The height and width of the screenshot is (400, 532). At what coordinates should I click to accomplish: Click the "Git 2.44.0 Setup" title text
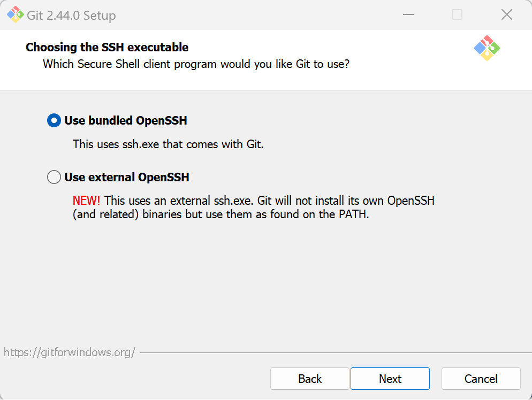tap(71, 16)
